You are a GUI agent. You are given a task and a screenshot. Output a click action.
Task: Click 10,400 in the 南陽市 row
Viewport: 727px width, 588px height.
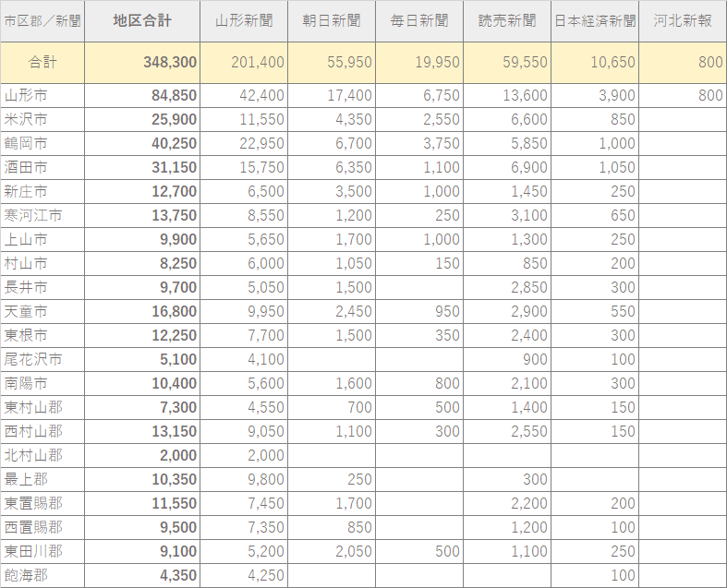point(142,384)
